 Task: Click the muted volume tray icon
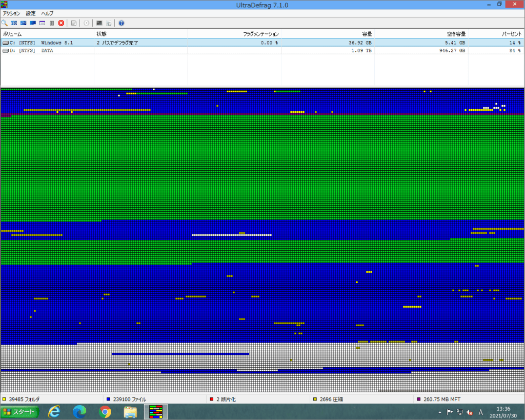[x=470, y=412]
